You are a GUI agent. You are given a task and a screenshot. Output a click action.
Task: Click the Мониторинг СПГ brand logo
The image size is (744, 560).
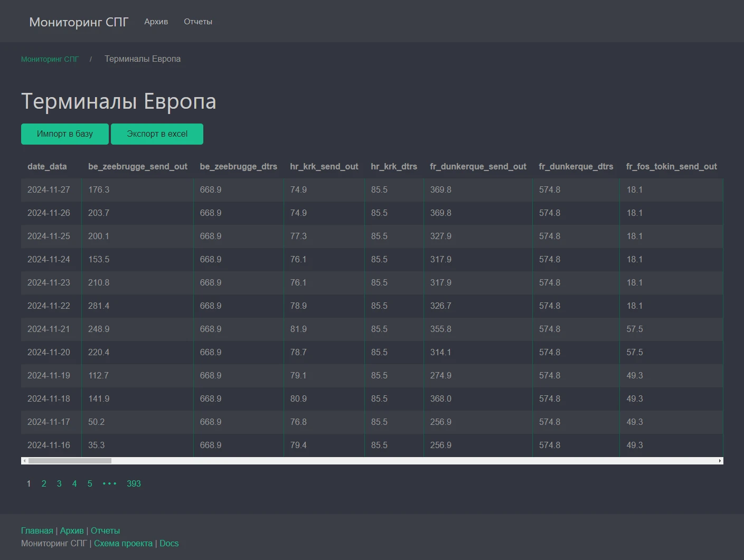click(x=79, y=22)
